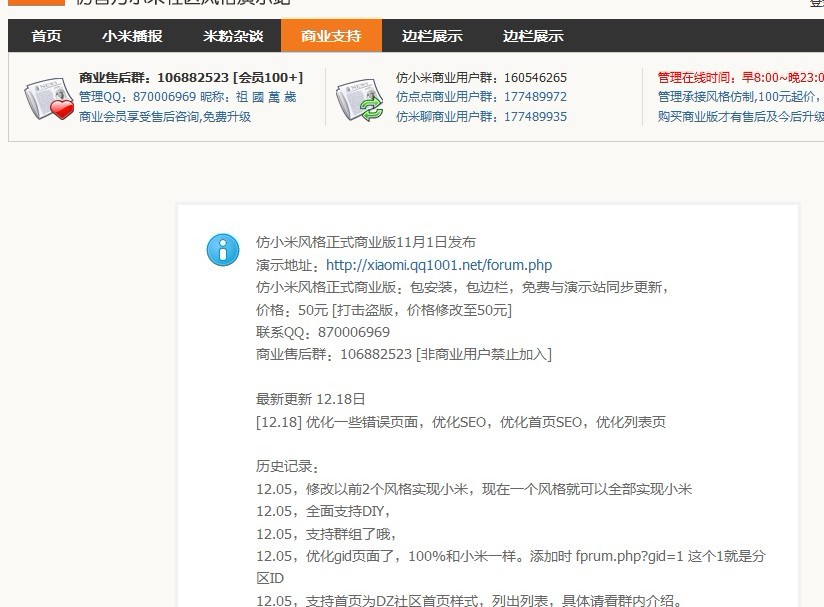Click 管理承接风格仿制,100元起价 text
824x607 pixels.
coord(738,97)
